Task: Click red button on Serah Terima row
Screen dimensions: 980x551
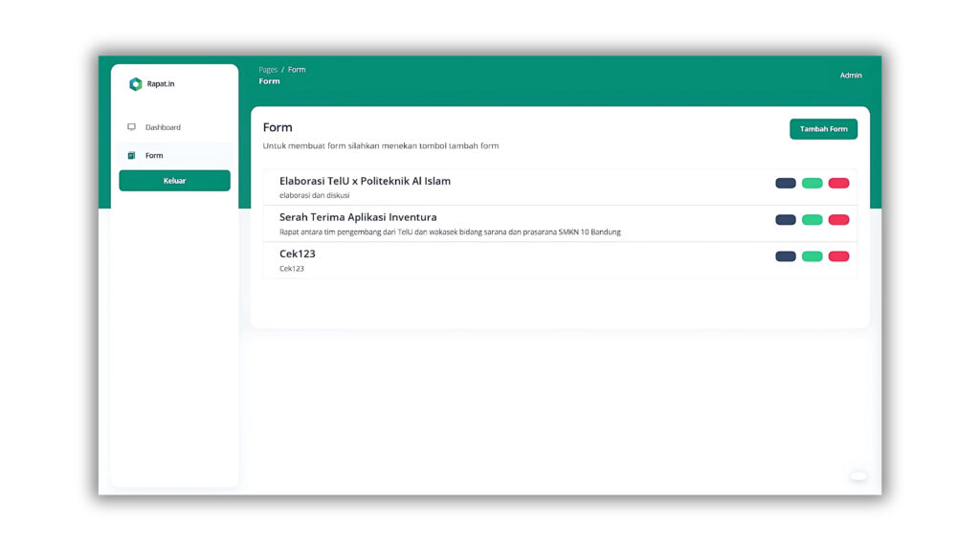Action: click(x=838, y=220)
